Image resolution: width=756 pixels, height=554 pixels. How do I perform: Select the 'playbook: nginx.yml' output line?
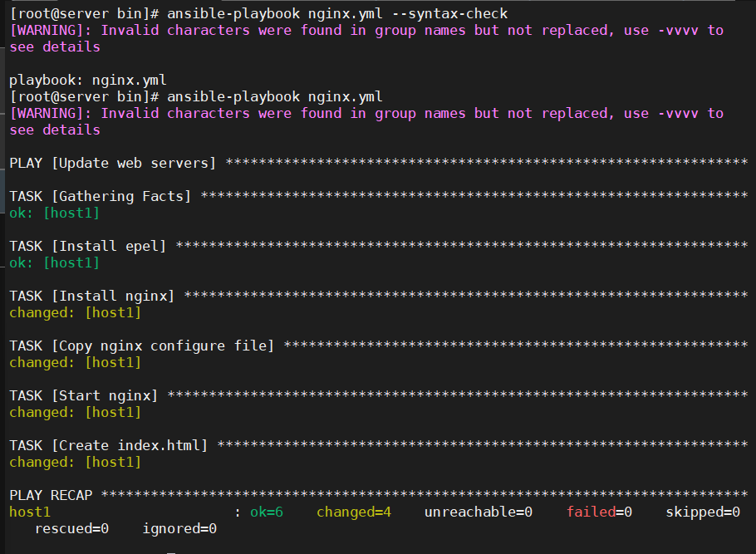[x=88, y=80]
